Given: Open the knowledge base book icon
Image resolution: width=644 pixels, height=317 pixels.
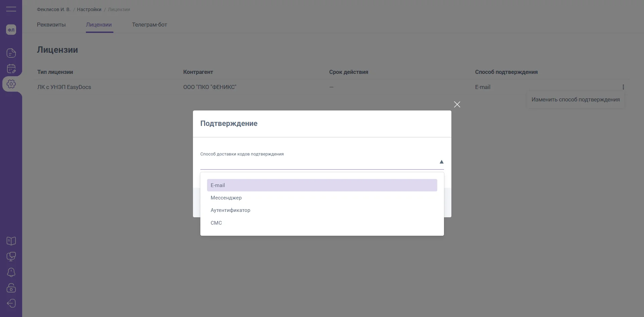Looking at the screenshot, I should tap(11, 241).
